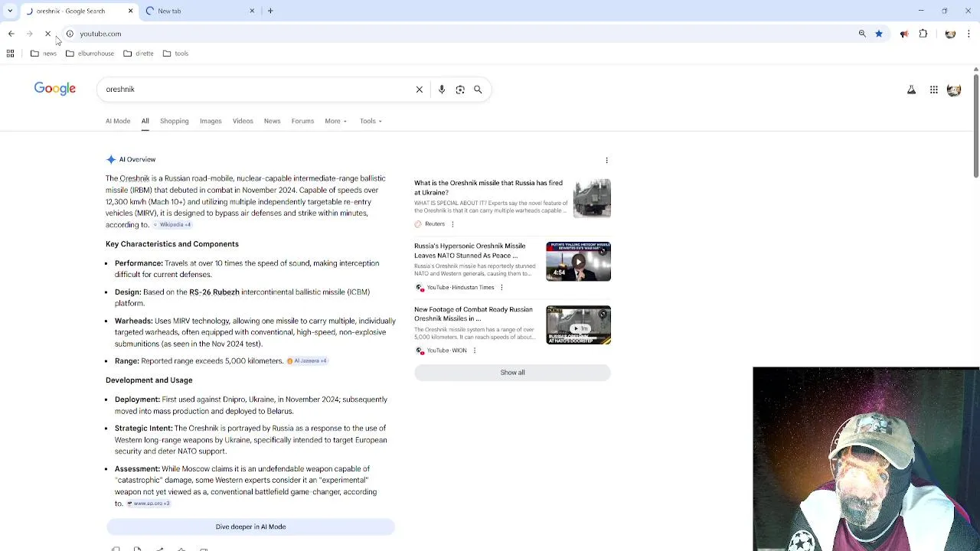Click the Show all sources button
This screenshot has height=551, width=980.
[512, 373]
